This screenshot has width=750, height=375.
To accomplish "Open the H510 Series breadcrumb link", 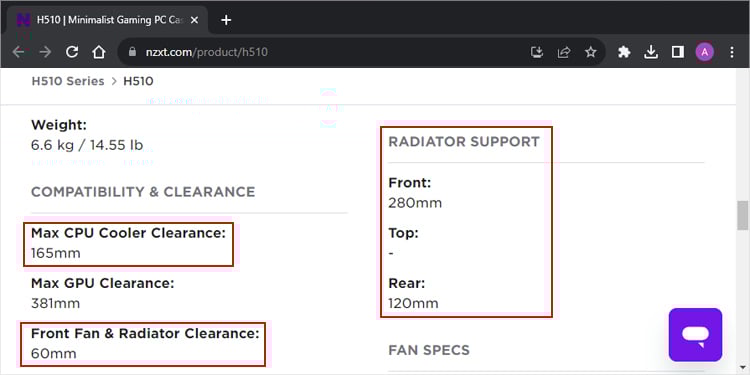I will point(68,81).
